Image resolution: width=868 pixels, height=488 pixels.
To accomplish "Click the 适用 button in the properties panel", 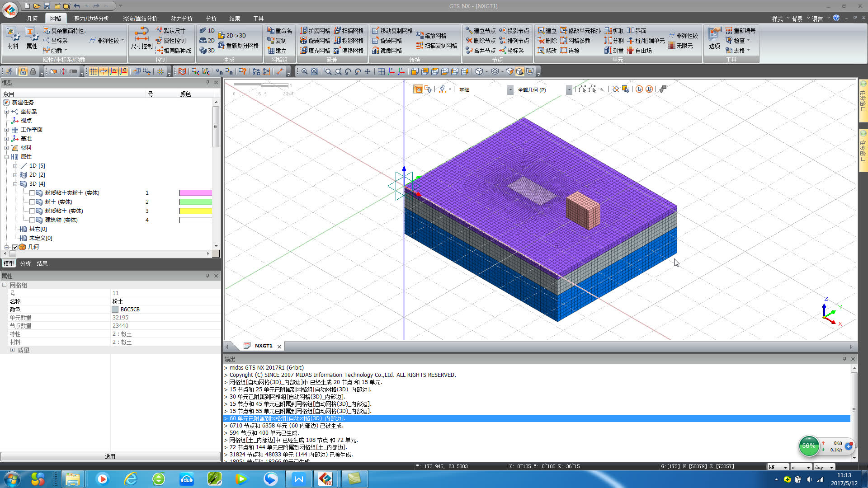I will 110,456.
